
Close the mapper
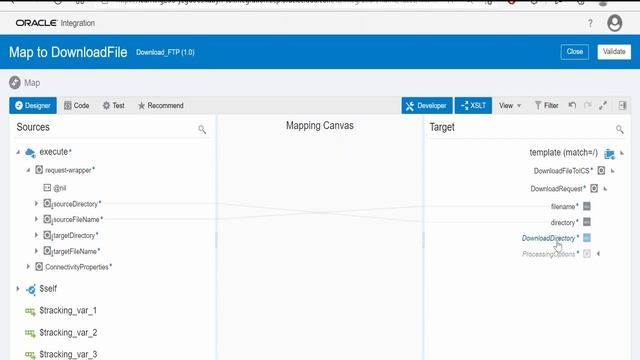pyautogui.click(x=574, y=52)
